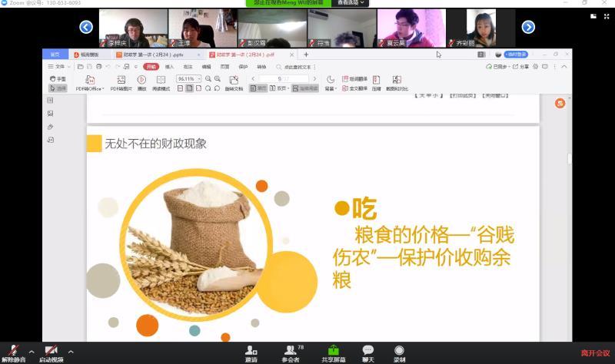Select 齐彩丽's video thumbnail

(x=481, y=28)
